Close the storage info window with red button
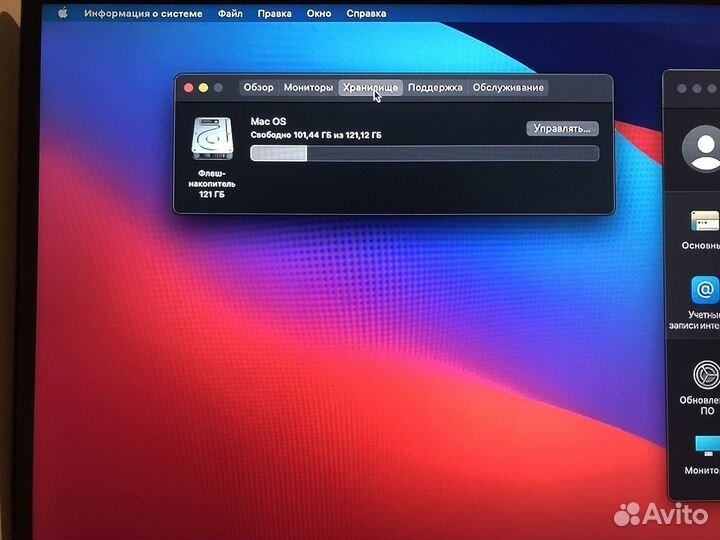This screenshot has width=720, height=540. coord(188,88)
